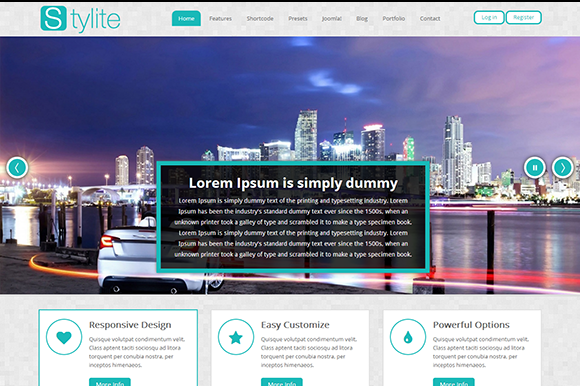Click the Lorem Ipsum slide caption heading
580x386 pixels.
293,183
